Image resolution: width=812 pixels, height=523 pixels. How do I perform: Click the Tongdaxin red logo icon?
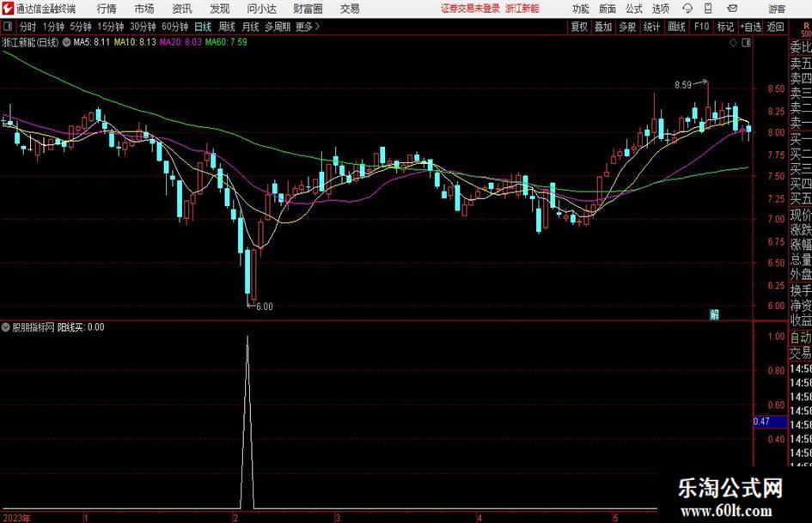pos(8,9)
